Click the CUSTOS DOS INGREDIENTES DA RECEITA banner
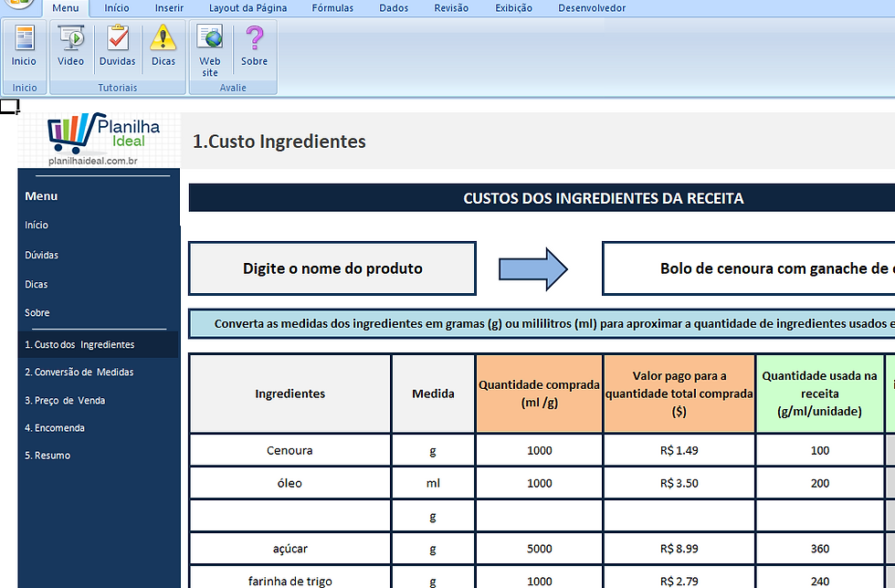This screenshot has width=895, height=588. 542,198
